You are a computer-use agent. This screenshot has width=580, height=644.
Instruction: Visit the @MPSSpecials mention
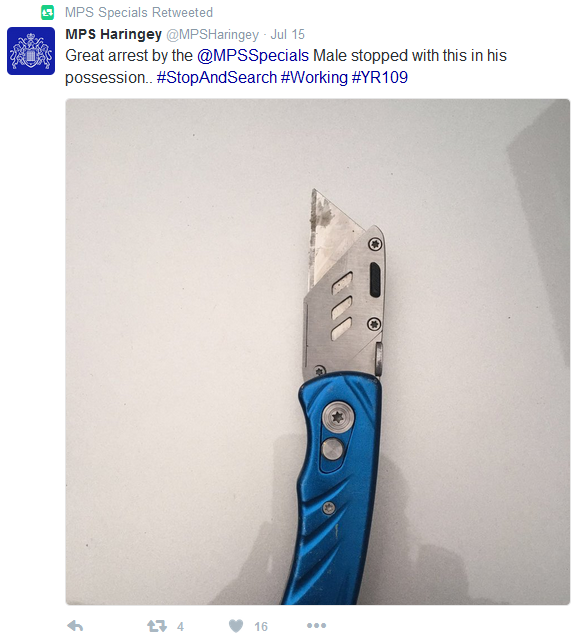pyautogui.click(x=253, y=55)
